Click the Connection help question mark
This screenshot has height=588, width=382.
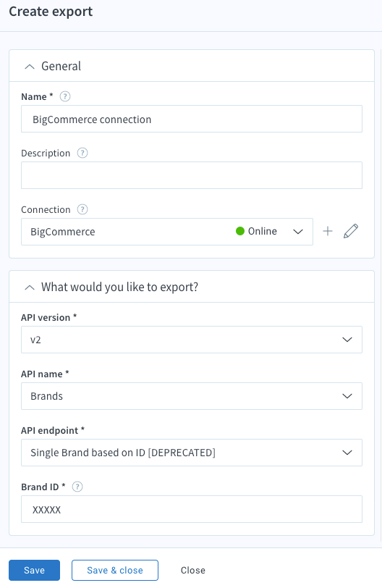pos(82,209)
